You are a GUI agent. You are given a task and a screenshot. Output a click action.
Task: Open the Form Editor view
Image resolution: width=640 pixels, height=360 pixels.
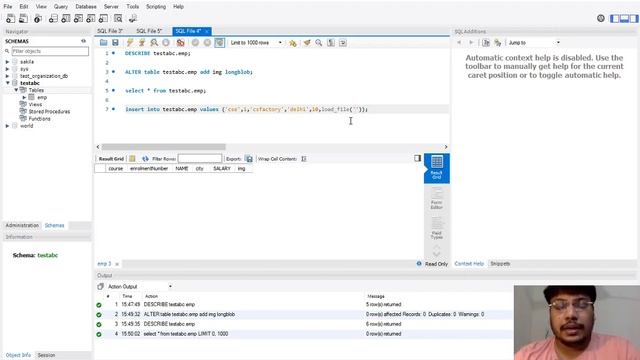coord(436,198)
